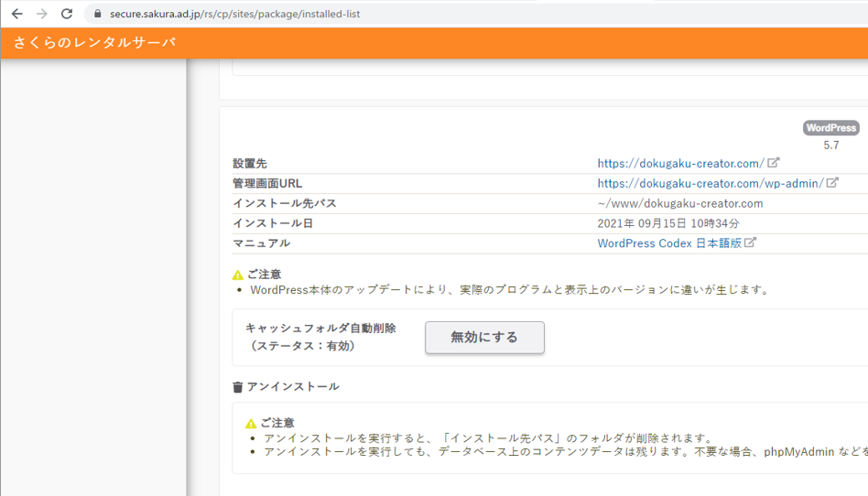Click the インストール先パス row label
Image resolution: width=868 pixels, height=496 pixels.
point(285,203)
